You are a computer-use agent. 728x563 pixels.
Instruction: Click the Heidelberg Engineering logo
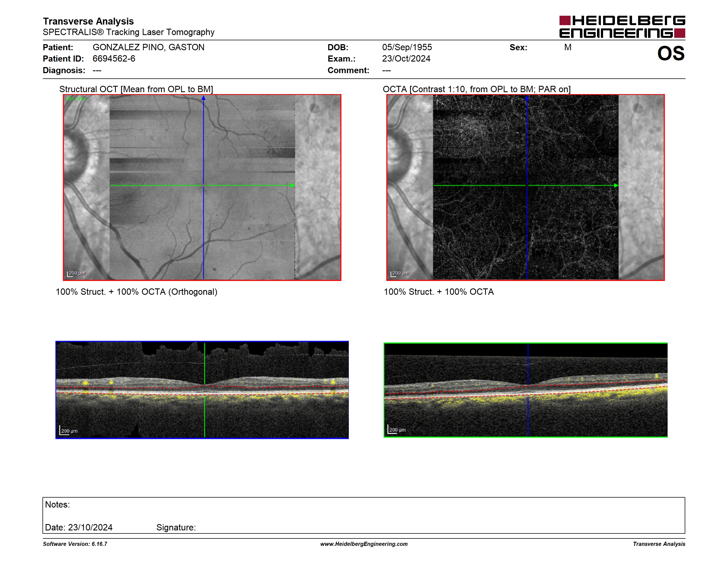point(622,27)
